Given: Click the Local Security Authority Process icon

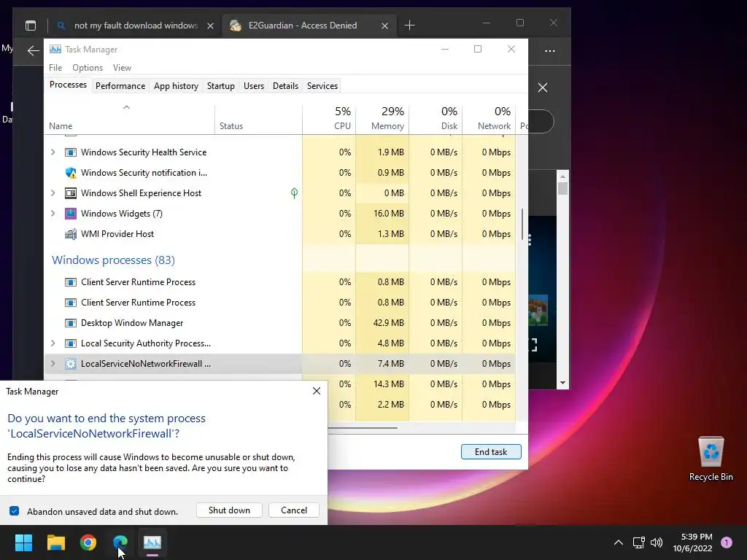Looking at the screenshot, I should point(71,343).
